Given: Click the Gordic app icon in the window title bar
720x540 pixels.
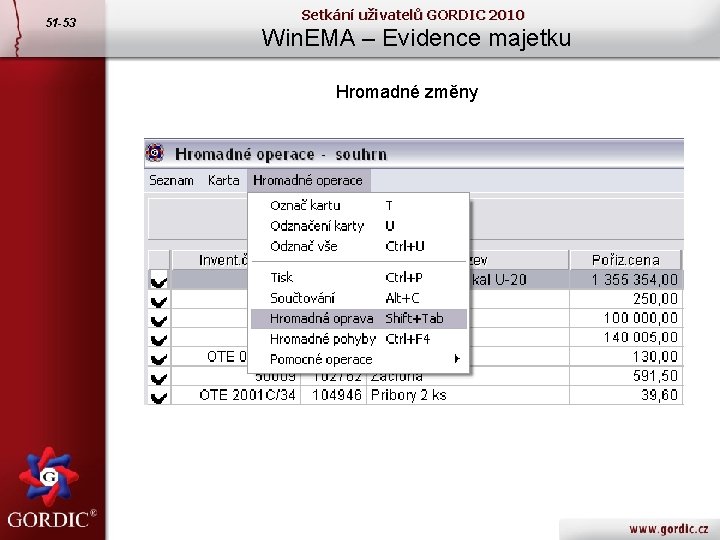Looking at the screenshot, I should (x=155, y=153).
